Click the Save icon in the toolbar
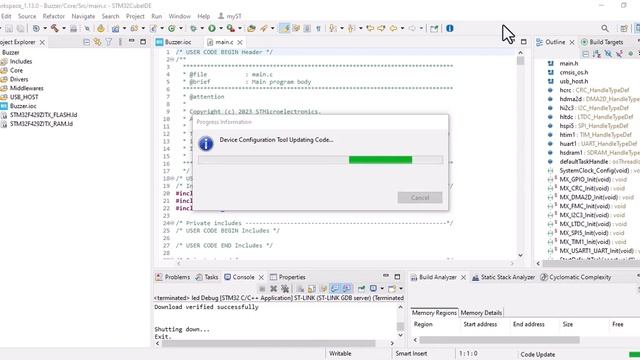The width and height of the screenshot is (640, 360). pyautogui.click(x=9, y=28)
